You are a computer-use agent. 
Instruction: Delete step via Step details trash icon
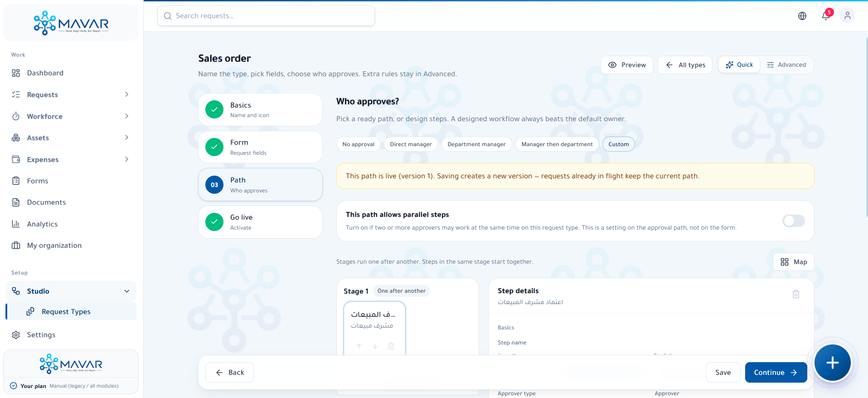coord(795,294)
